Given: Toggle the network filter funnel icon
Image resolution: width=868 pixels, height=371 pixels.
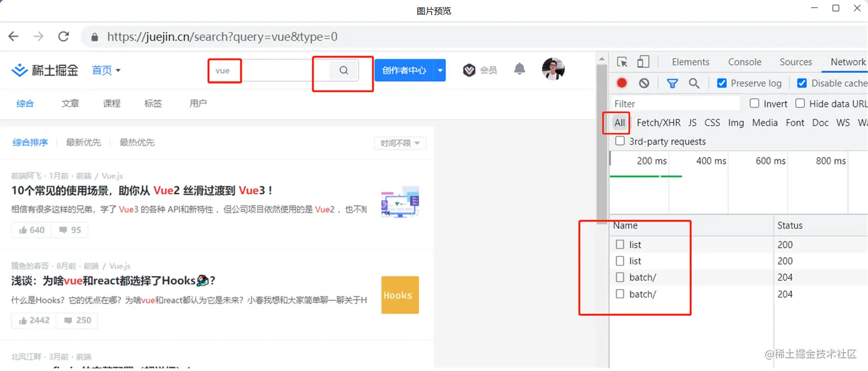Looking at the screenshot, I should click(672, 83).
